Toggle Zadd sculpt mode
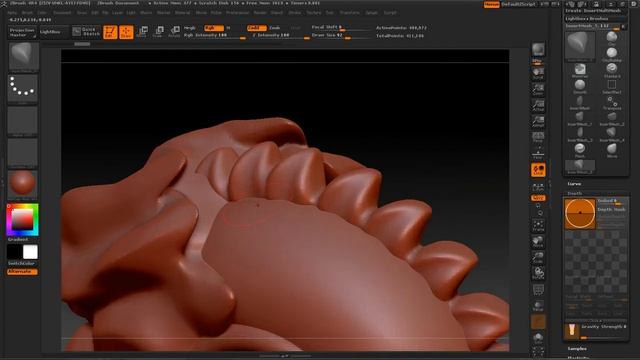The height and width of the screenshot is (360, 640). click(256, 28)
